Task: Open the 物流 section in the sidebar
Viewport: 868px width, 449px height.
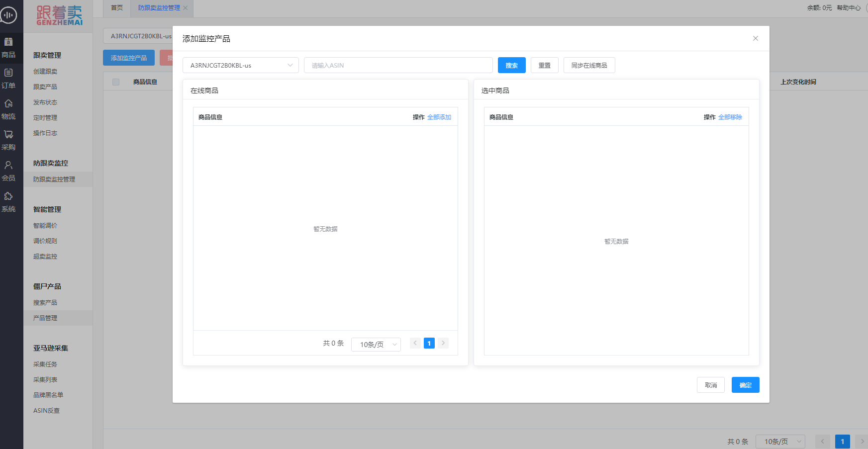Action: (8, 110)
